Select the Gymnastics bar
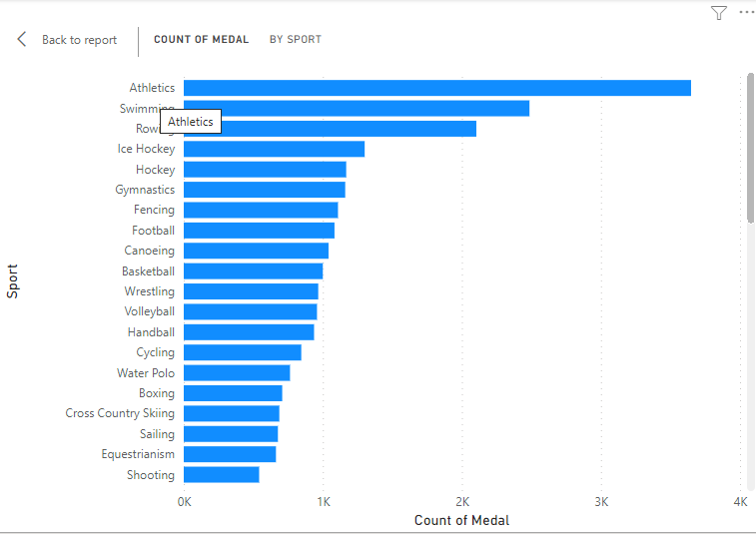The image size is (756, 534). tap(264, 190)
